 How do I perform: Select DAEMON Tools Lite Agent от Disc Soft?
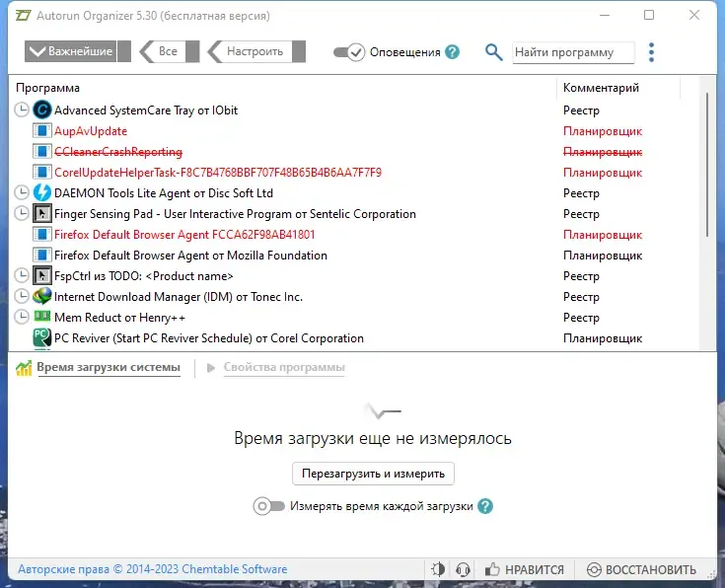click(164, 193)
